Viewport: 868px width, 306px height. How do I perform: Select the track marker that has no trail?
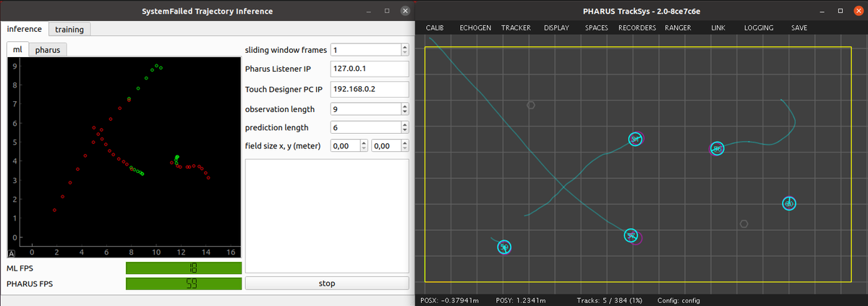coord(789,204)
